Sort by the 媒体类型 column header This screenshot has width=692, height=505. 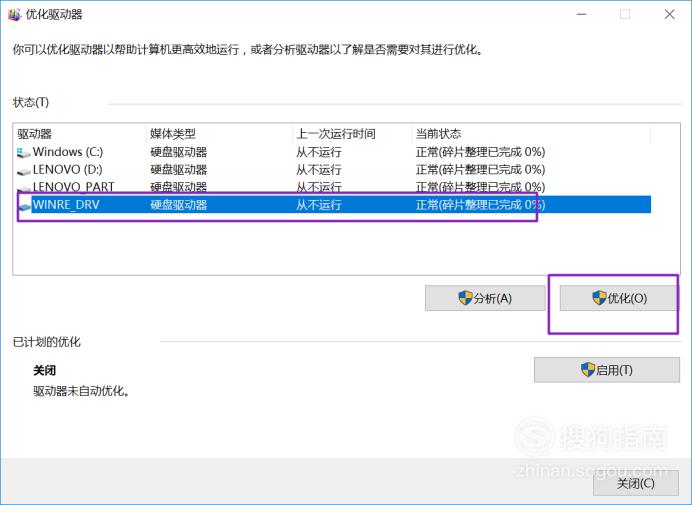[219, 133]
